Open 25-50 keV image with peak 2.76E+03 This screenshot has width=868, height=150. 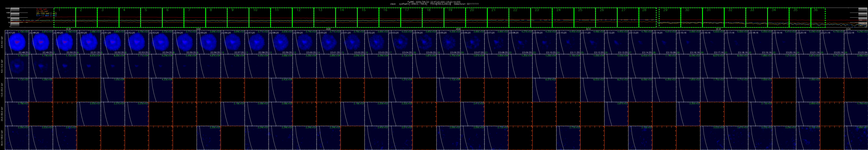pyautogui.click(x=17, y=114)
